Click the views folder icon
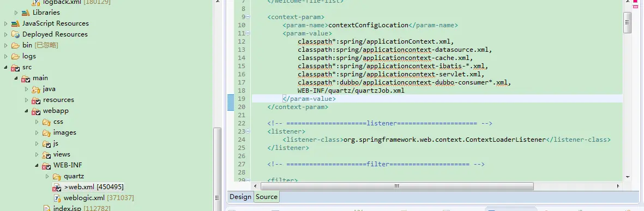 tap(46, 154)
